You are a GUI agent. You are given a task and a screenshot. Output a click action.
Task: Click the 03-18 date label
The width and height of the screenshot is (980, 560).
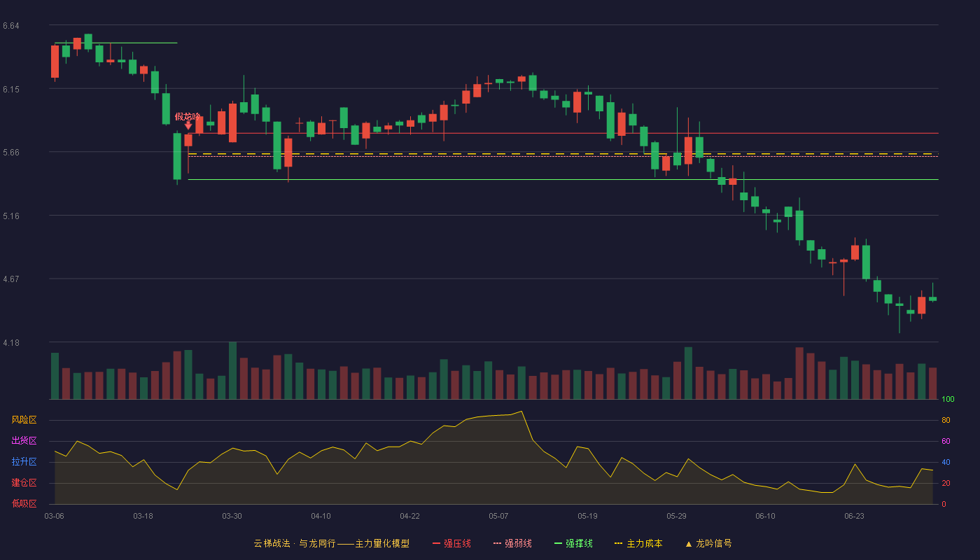pyautogui.click(x=143, y=516)
